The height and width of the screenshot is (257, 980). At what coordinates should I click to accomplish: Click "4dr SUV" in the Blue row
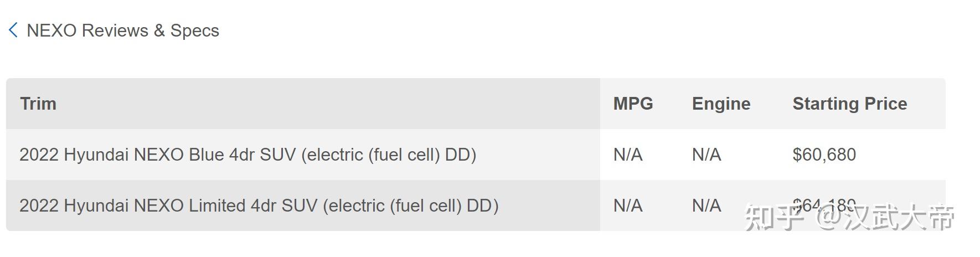pos(262,155)
